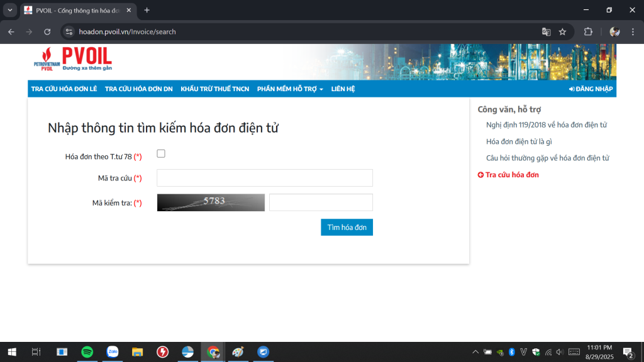
Task: Open the volume speaker tray icon
Action: 560,352
